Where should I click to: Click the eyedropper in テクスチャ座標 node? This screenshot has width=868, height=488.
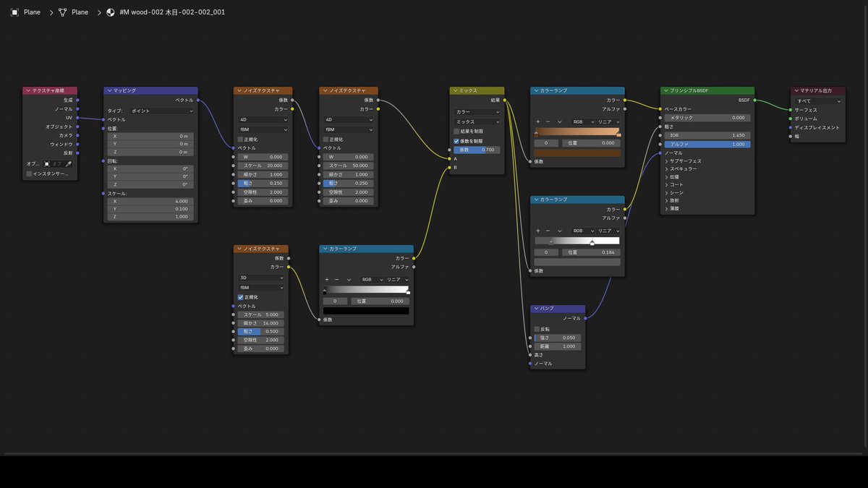pos(69,164)
